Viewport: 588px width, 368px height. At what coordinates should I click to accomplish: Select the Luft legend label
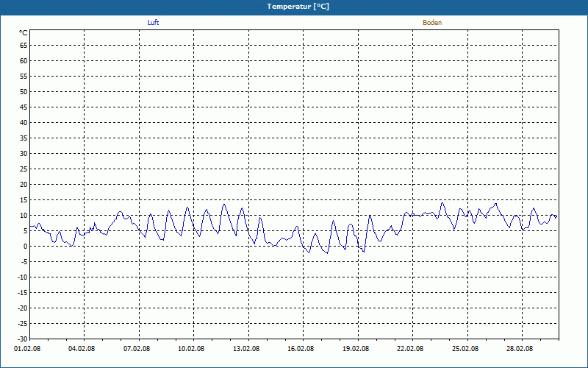coord(153,23)
